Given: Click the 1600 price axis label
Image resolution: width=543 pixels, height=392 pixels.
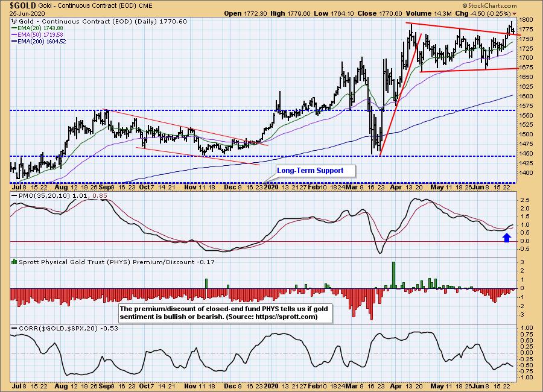Looking at the screenshot, I should tap(526, 96).
